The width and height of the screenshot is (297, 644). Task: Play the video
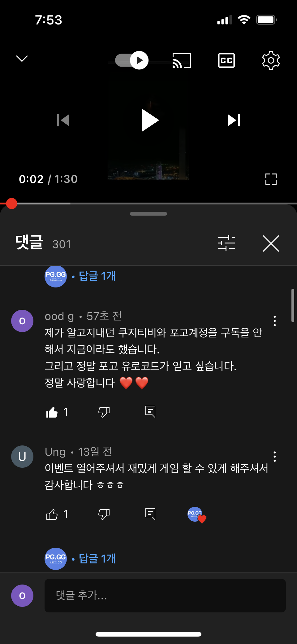click(x=150, y=120)
